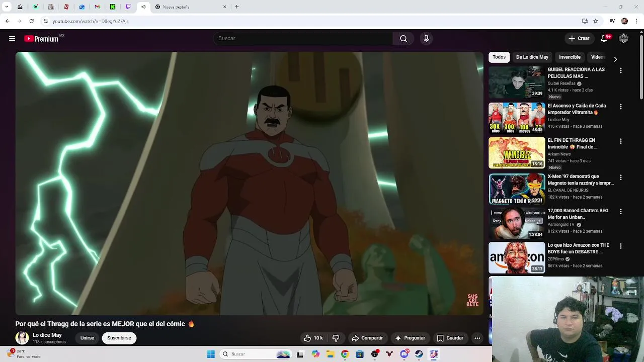Open Lo dice May channel avatar
This screenshot has width=644, height=362.
click(22, 338)
